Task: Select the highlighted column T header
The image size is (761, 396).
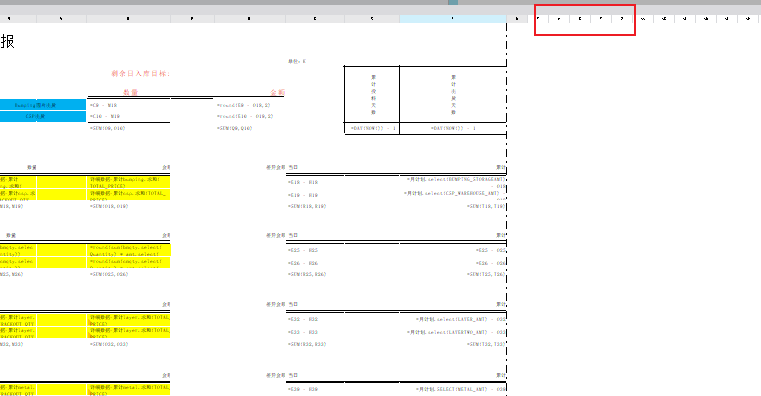Action: tap(453, 19)
